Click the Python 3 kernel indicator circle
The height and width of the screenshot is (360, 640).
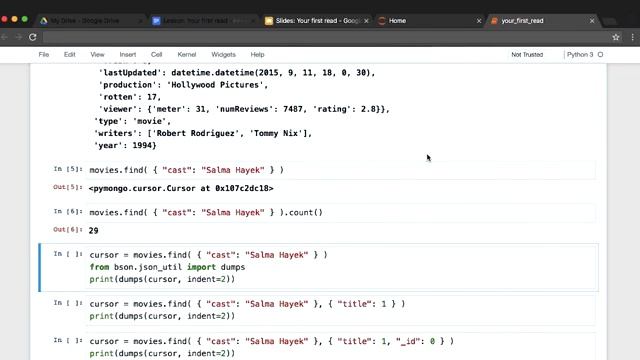click(600, 54)
